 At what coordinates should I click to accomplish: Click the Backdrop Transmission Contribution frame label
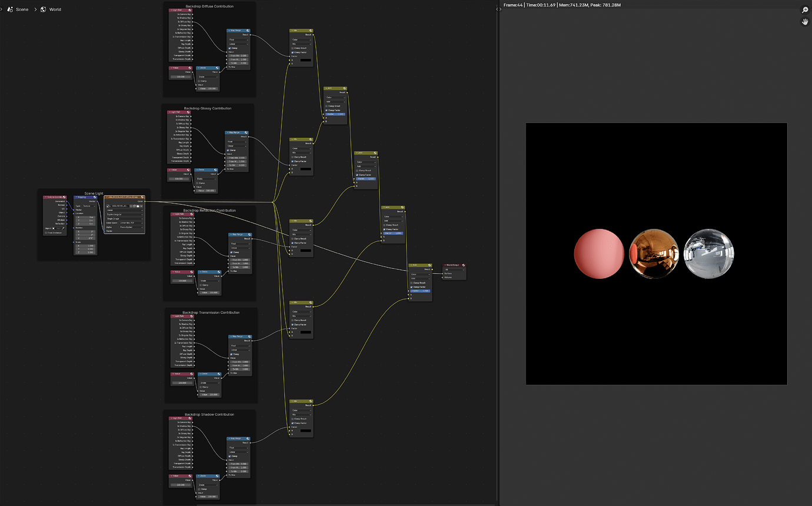[x=211, y=312]
